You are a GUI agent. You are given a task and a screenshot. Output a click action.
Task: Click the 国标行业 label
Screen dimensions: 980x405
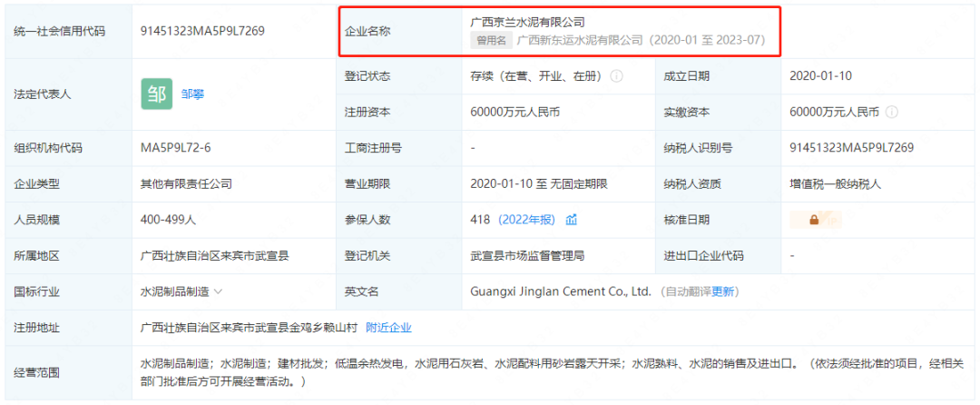(x=37, y=291)
